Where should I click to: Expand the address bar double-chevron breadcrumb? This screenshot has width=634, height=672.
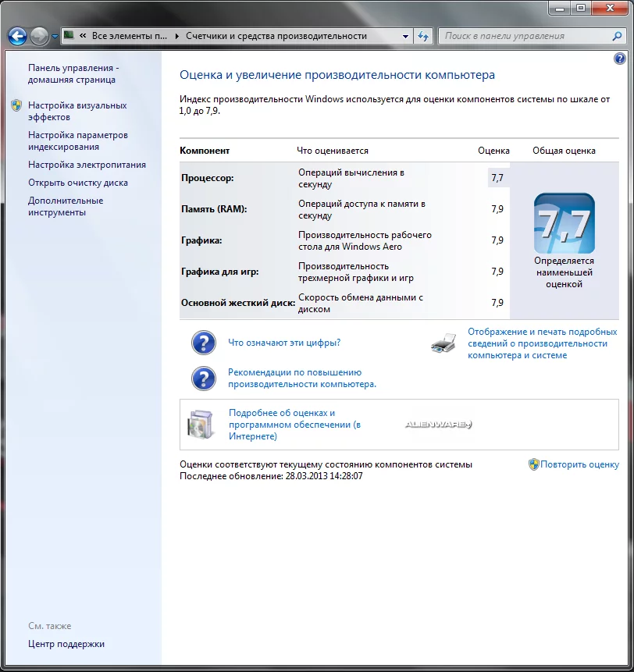coord(83,36)
